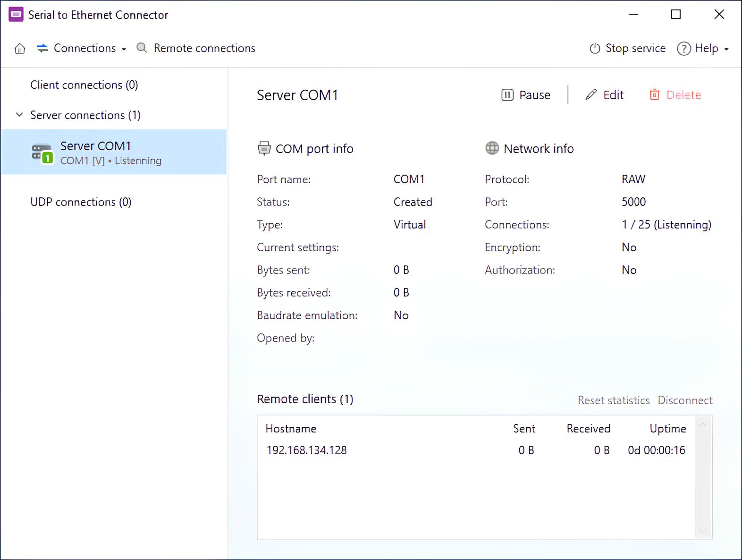Click the Pause icon
Image resolution: width=742 pixels, height=560 pixels.
tap(507, 95)
